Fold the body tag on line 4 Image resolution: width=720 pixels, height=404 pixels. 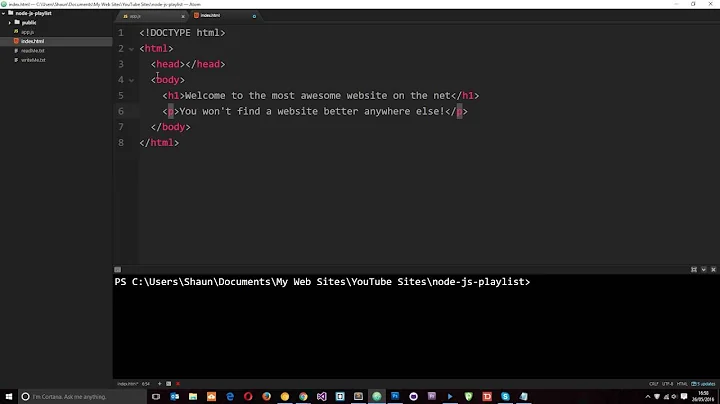pos(131,80)
